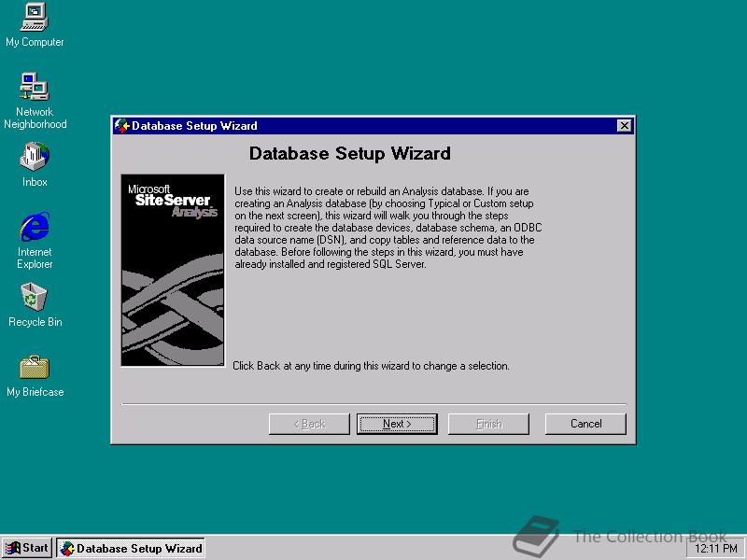Image resolution: width=747 pixels, height=560 pixels.
Task: Close the Database Setup Wizard window
Action: click(624, 126)
